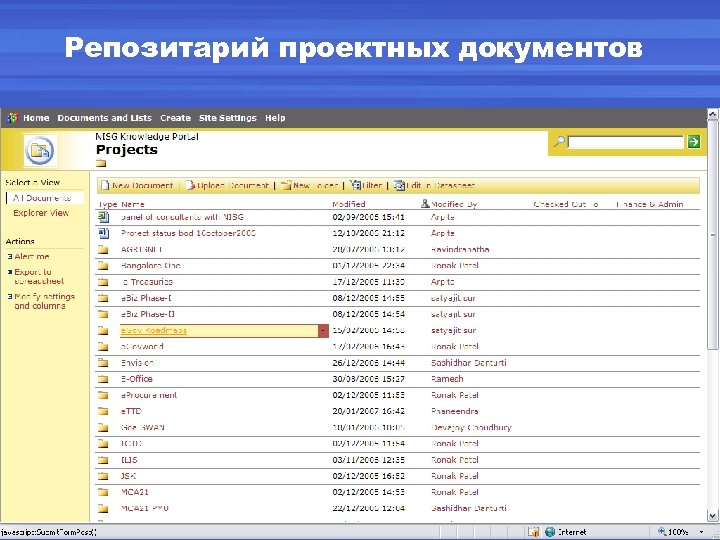Click the Filter toolbar button
Screen dimensions: 720x540
[x=366, y=186]
